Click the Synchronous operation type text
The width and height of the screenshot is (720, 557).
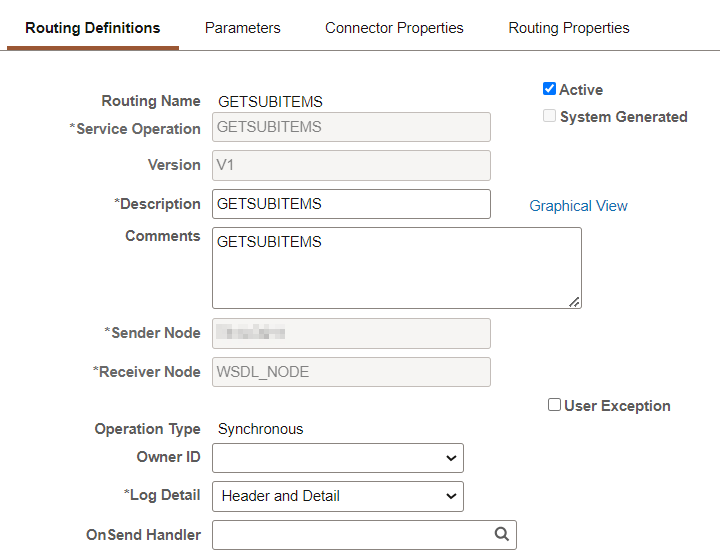[x=260, y=429]
